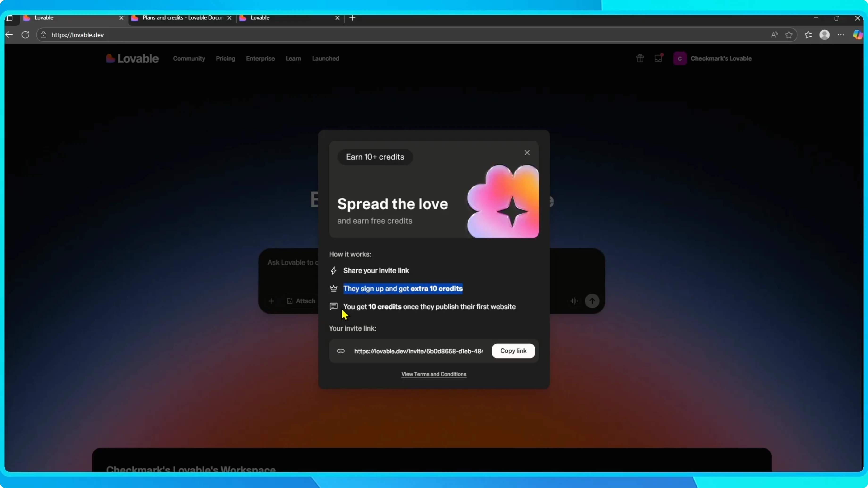Click the Earn 10+ credits badge
This screenshot has width=868, height=488.
(375, 157)
